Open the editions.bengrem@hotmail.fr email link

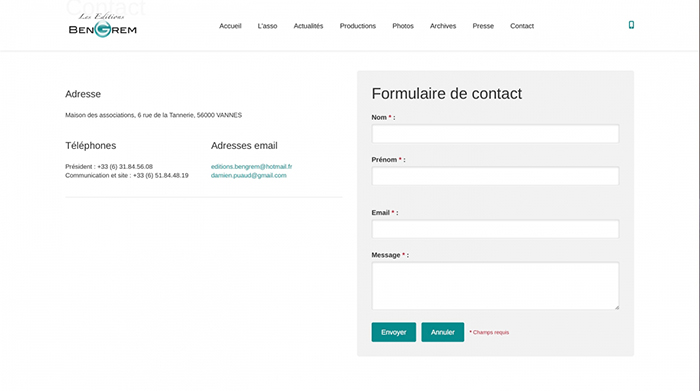(x=251, y=166)
